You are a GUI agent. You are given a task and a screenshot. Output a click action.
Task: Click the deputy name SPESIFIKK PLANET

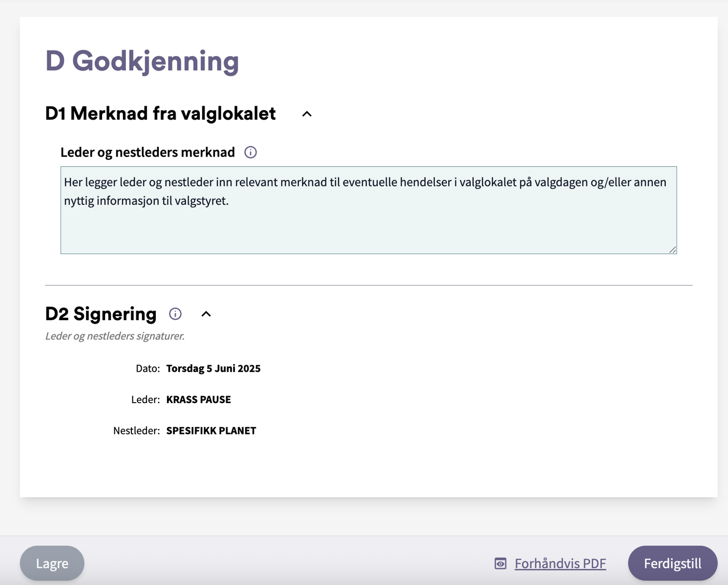coord(211,431)
